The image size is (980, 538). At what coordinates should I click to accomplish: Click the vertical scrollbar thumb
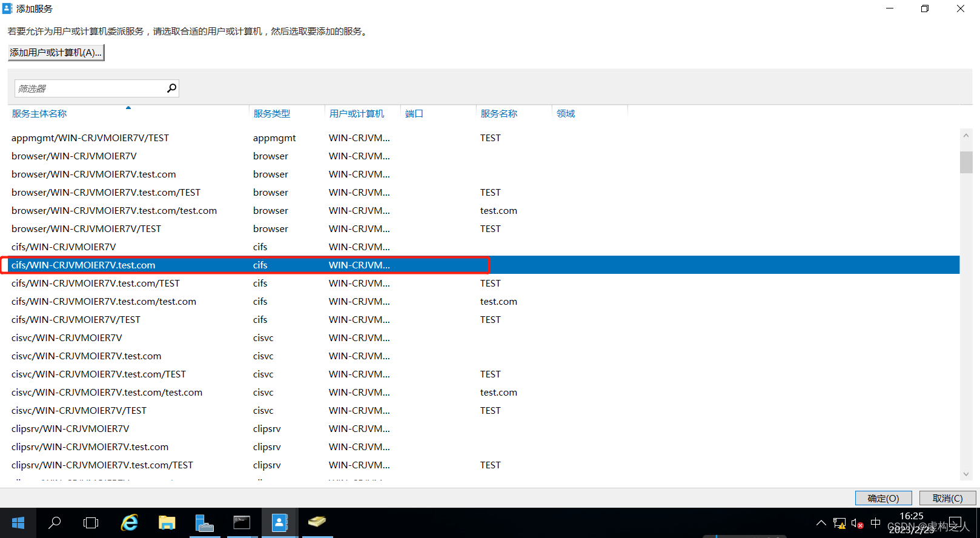coord(966,162)
